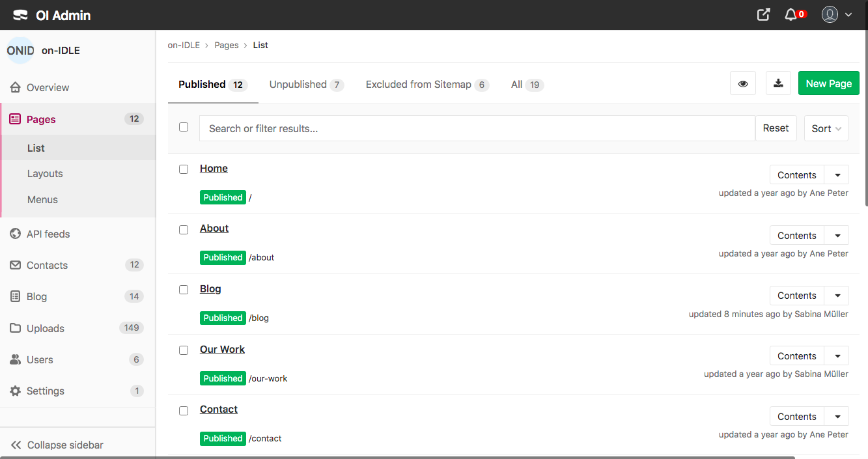The height and width of the screenshot is (459, 868).
Task: Check the box next to Blog page
Action: point(184,290)
